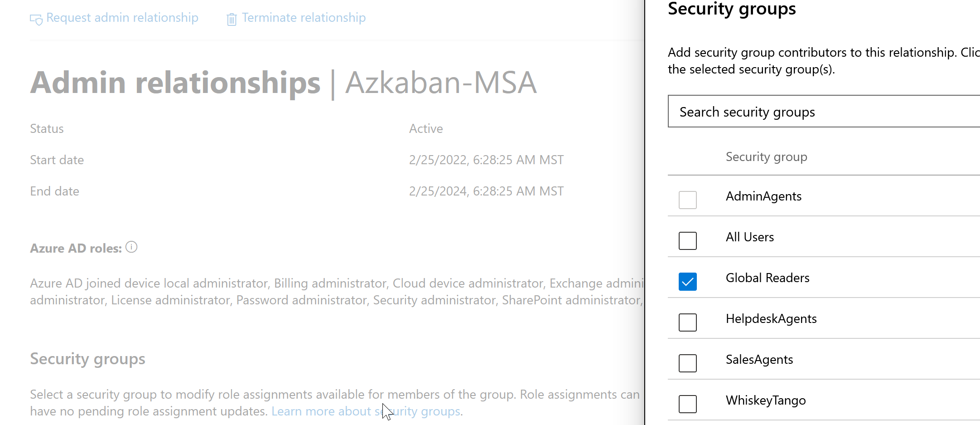The height and width of the screenshot is (425, 980).
Task: Select the WhiskeyTango checkbox
Action: (687, 404)
